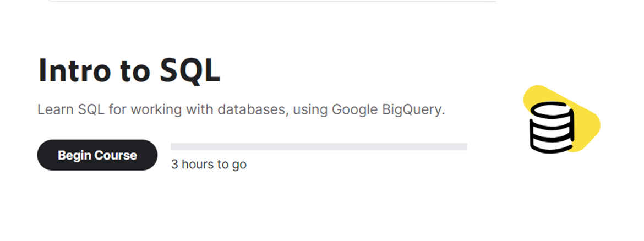Click the finishing end of progress bar
644x241 pixels.
[465, 146]
